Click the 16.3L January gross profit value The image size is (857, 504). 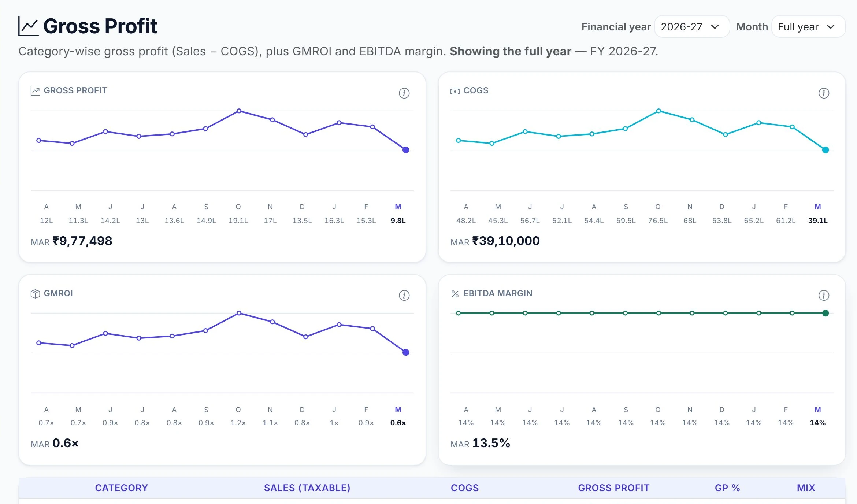point(334,220)
